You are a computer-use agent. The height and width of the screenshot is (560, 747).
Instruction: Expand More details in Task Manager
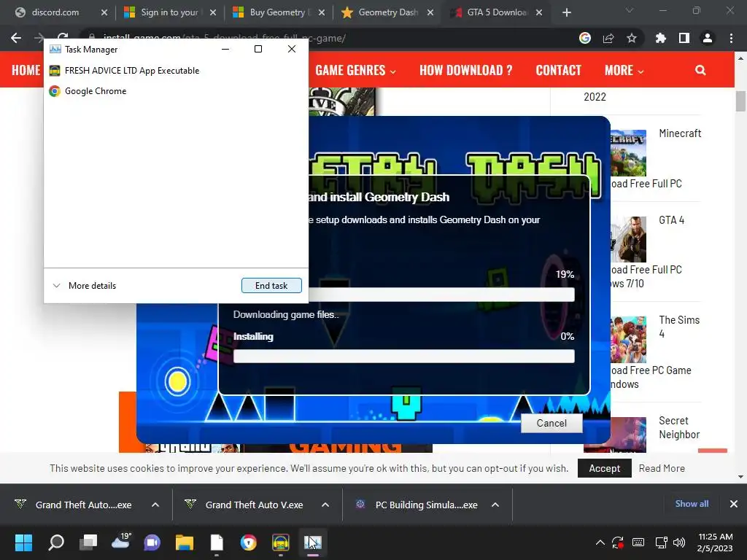pos(85,286)
